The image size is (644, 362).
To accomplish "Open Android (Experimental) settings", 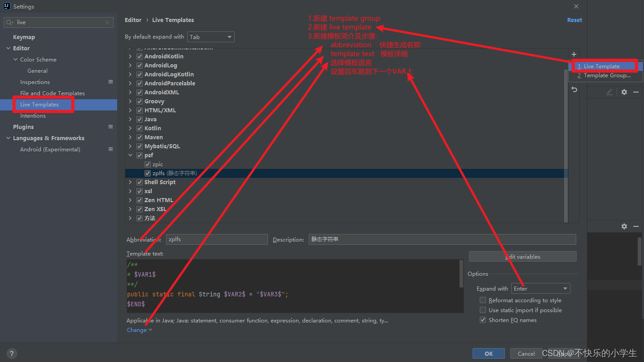I will point(50,150).
